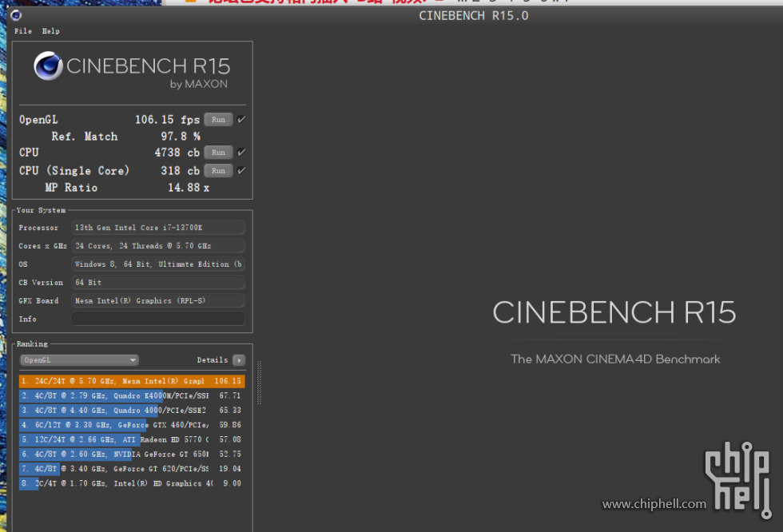Image resolution: width=783 pixels, height=532 pixels.
Task: Click the Details label in Ranking
Action: [213, 359]
